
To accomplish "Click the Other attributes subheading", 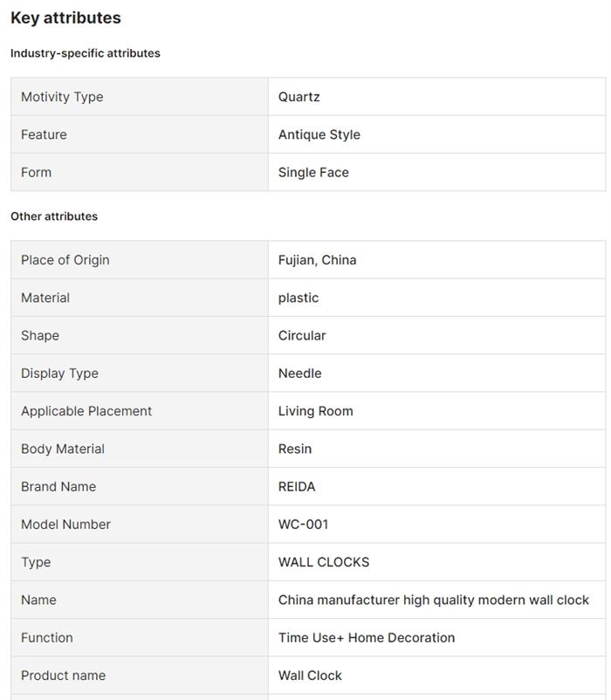I will (x=54, y=216).
